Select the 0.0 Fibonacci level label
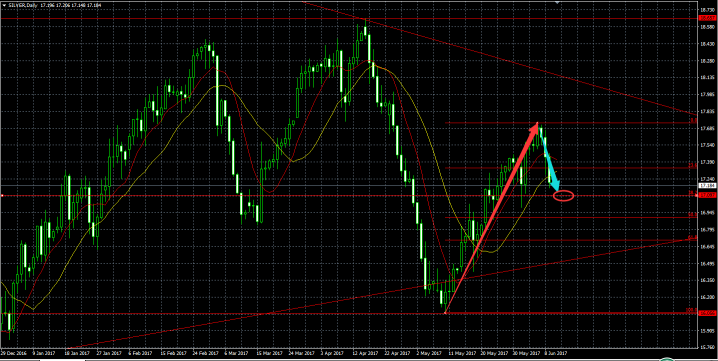Image resolution: width=718 pixels, height=361 pixels. click(x=694, y=120)
